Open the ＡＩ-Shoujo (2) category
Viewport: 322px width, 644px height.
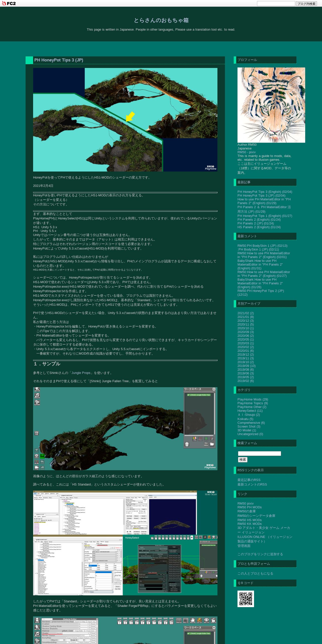[x=249, y=415]
